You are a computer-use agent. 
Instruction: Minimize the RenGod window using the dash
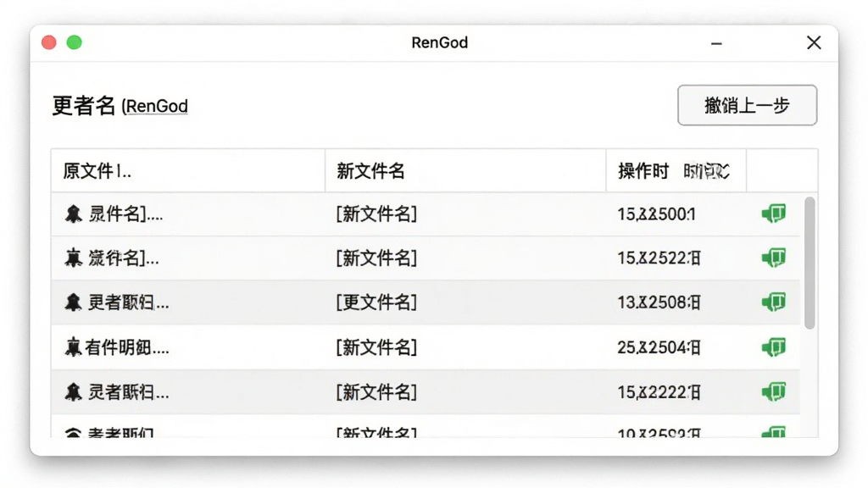[716, 43]
